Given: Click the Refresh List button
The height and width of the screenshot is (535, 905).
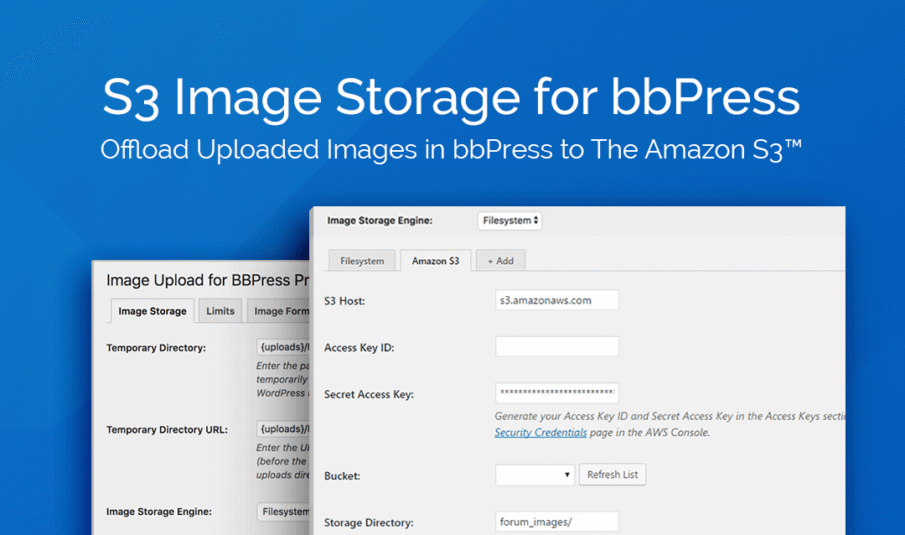Looking at the screenshot, I should click(612, 474).
